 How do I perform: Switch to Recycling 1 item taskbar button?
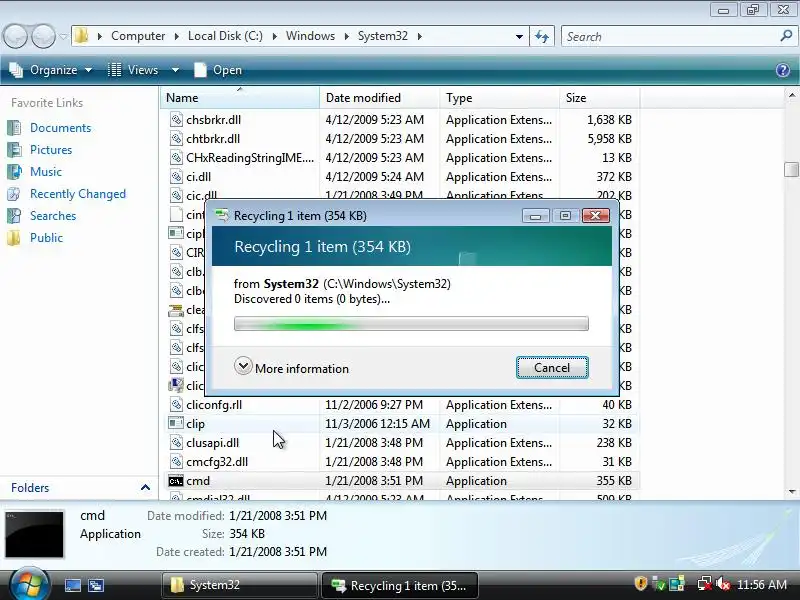400,585
